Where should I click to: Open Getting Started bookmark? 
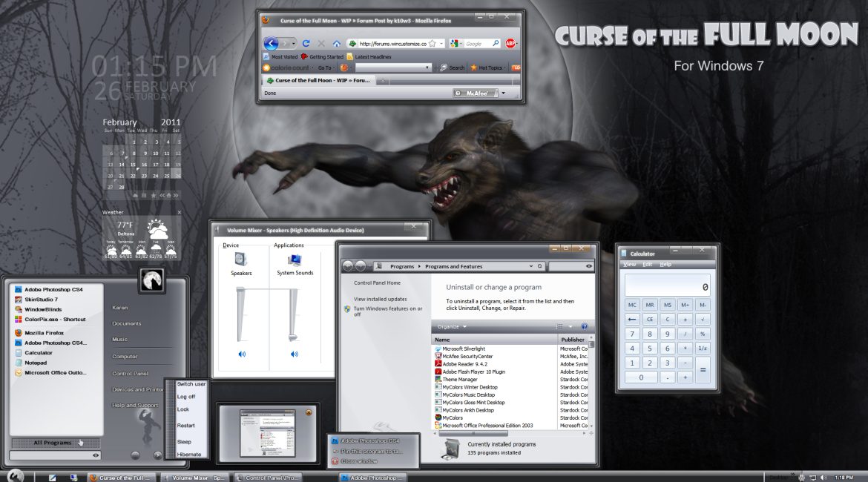322,56
